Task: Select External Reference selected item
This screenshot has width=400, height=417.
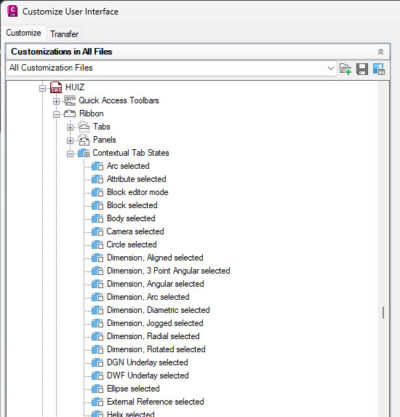Action: tap(155, 402)
